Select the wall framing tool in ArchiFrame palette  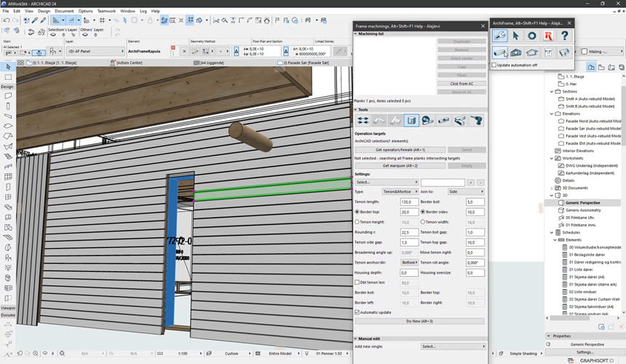[x=515, y=52]
